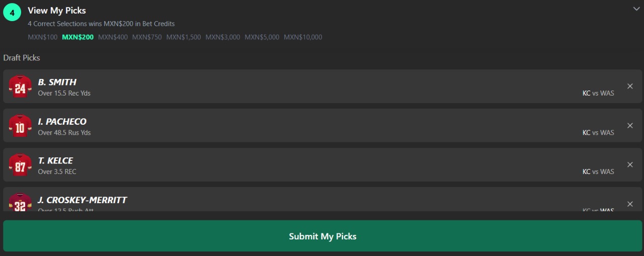Submit My Picks
This screenshot has width=644, height=256.
point(323,236)
